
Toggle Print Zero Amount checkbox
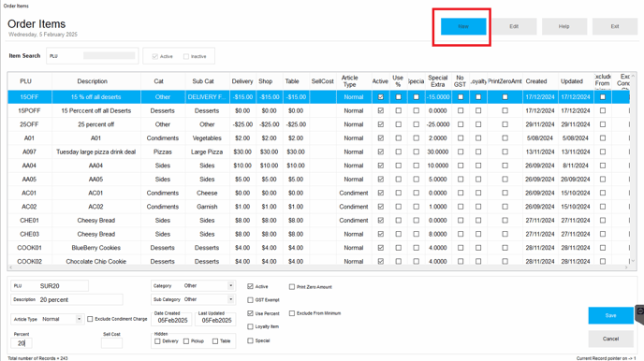[292, 287]
